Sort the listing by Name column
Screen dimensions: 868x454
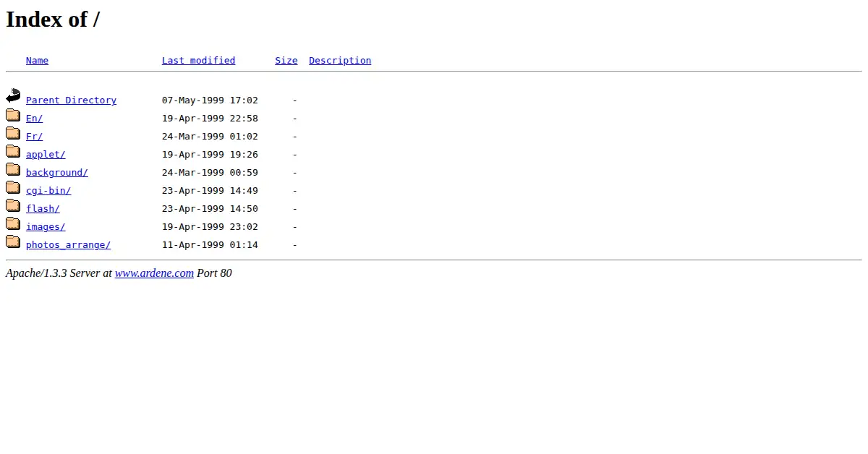pyautogui.click(x=37, y=61)
